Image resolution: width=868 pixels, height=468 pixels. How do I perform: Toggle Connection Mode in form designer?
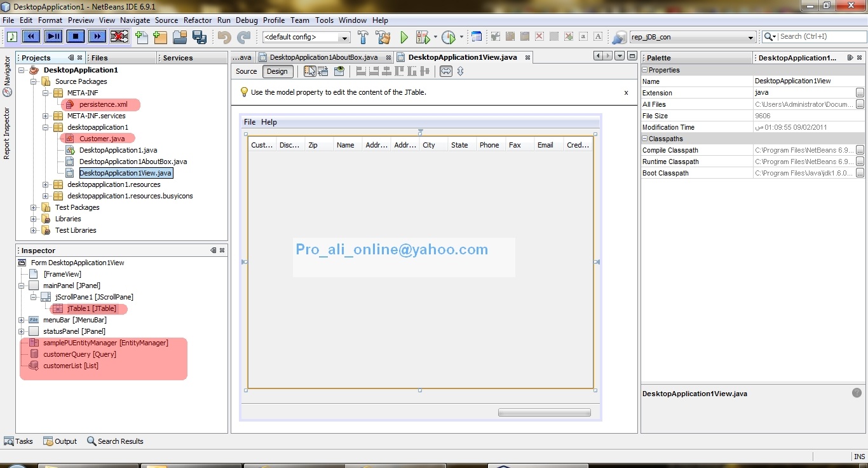(323, 71)
